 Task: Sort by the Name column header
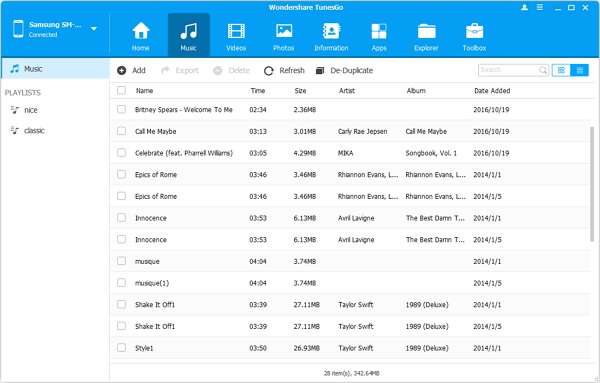point(145,91)
